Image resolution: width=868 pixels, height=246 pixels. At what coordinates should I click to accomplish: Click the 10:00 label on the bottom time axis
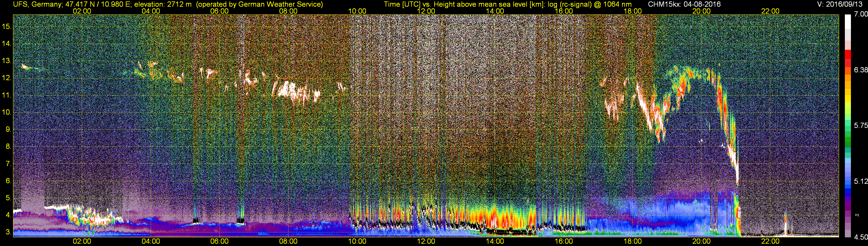357,241
